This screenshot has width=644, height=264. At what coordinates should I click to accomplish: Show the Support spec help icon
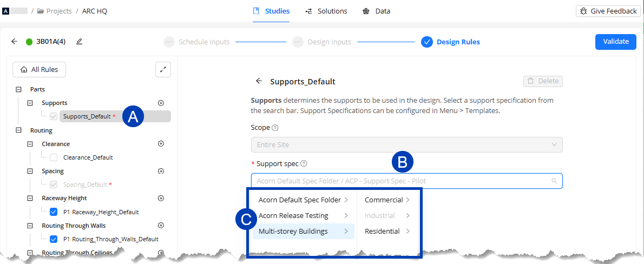tap(304, 164)
